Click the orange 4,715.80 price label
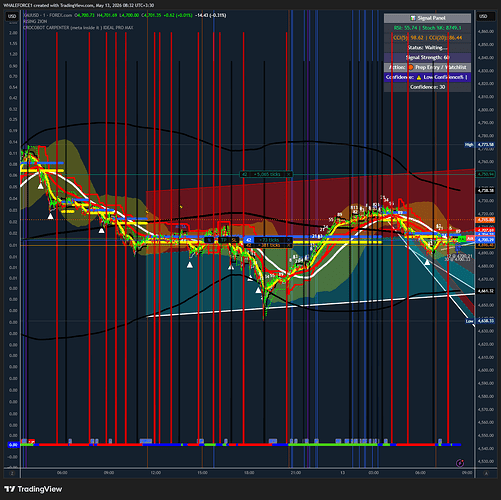The width and height of the screenshot is (501, 500). click(x=485, y=220)
